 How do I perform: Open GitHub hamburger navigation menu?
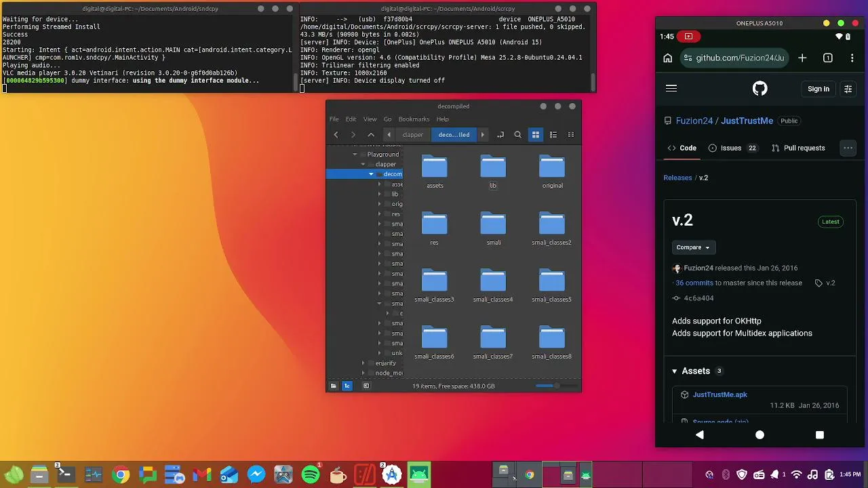click(671, 88)
